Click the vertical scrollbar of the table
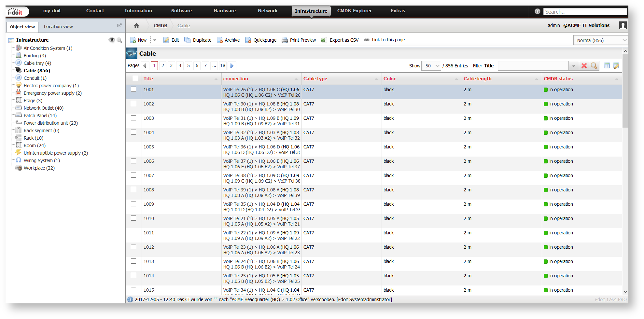 click(x=625, y=91)
